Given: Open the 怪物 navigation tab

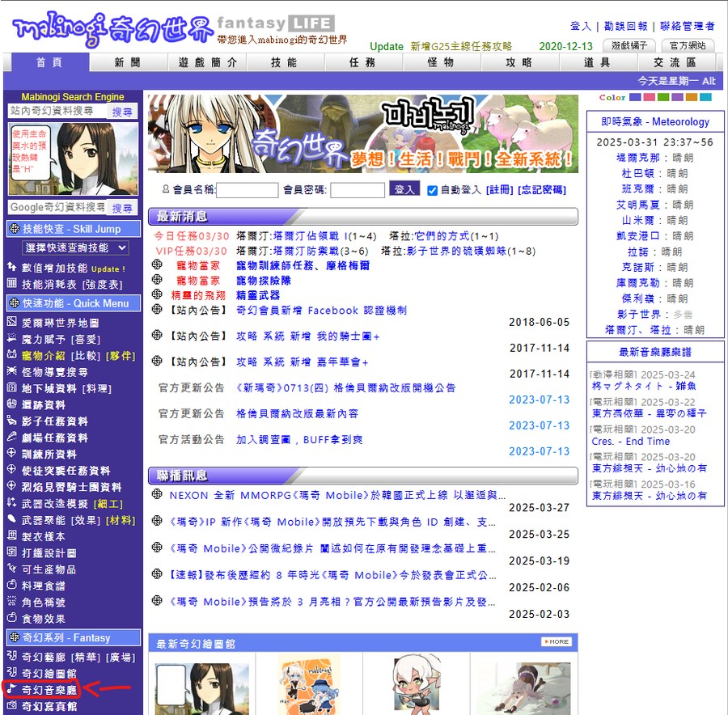Looking at the screenshot, I should click(x=441, y=62).
